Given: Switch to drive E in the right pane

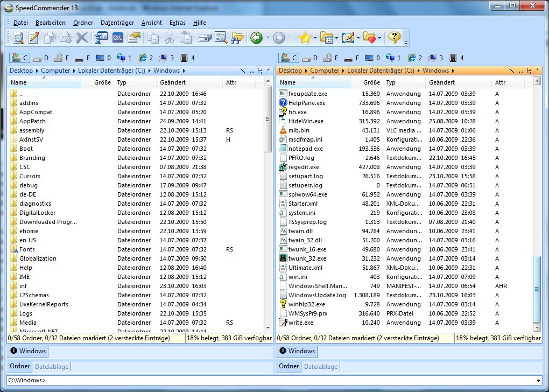Looking at the screenshot, I should click(332, 57).
